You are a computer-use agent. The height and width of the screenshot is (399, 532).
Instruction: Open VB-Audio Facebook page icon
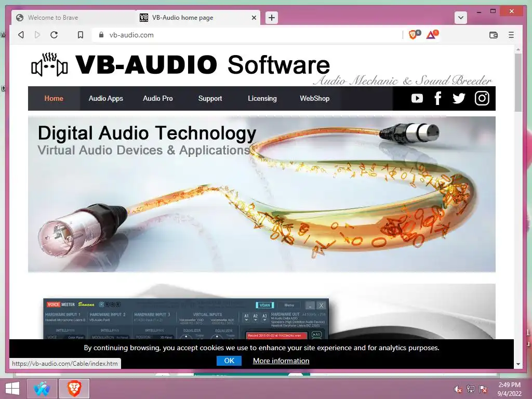point(438,98)
